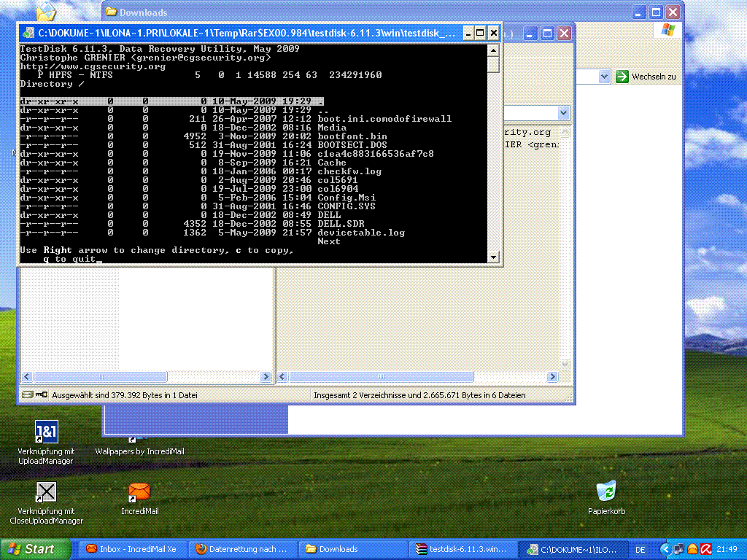747x560 pixels.
Task: Click the green Wechseln zu arrow icon
Action: pyautogui.click(x=622, y=76)
